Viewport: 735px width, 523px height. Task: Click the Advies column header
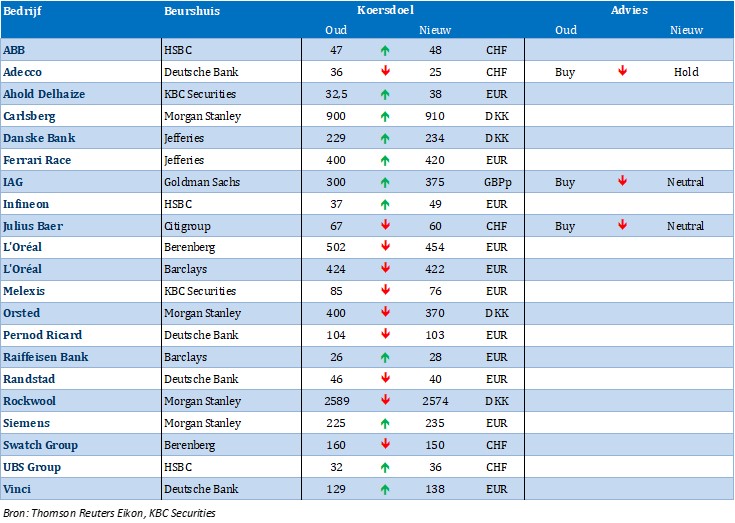tap(628, 10)
